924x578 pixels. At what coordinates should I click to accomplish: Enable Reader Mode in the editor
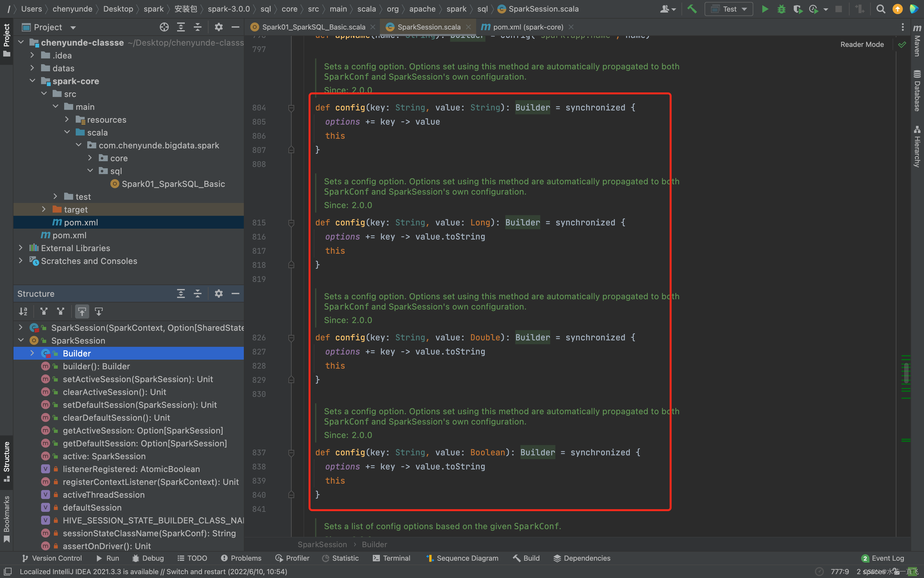tap(862, 45)
